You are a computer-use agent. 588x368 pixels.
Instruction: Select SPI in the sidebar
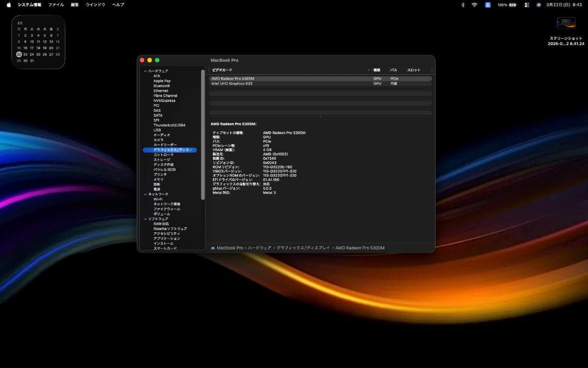(x=156, y=120)
